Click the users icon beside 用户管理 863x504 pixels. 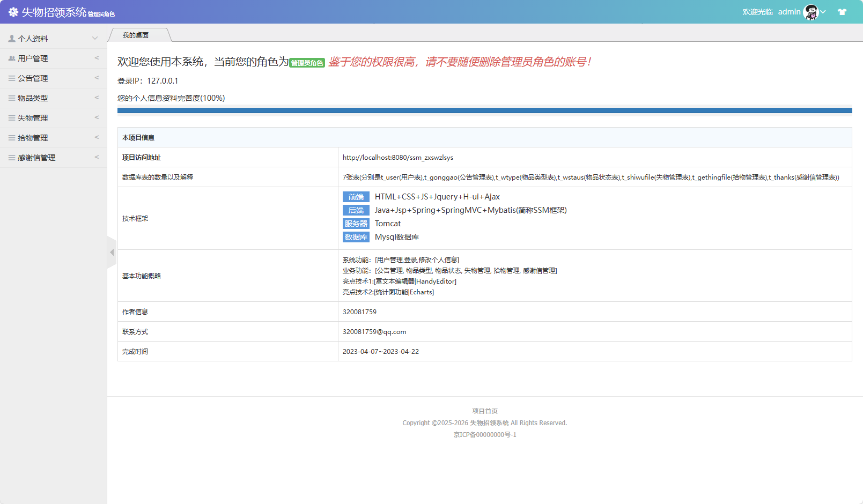(x=12, y=58)
